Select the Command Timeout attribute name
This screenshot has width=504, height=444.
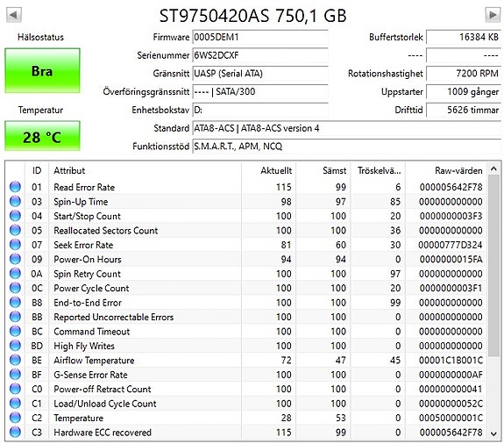pos(92,332)
